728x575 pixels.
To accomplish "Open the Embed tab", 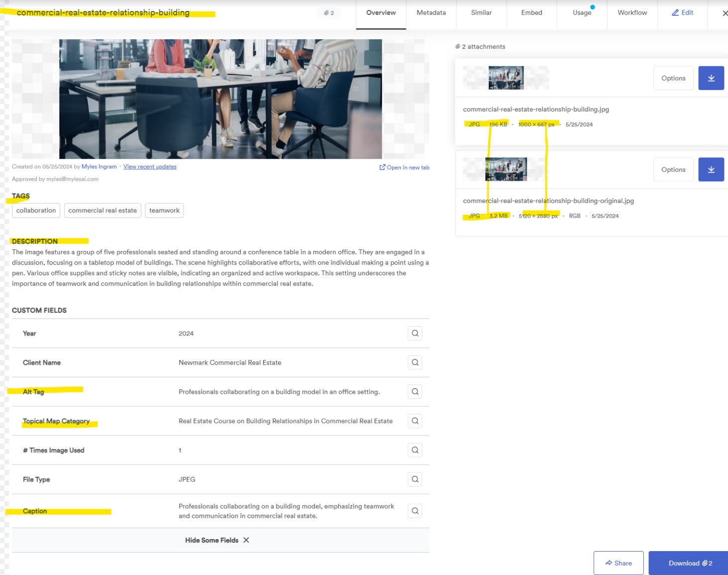I will coord(532,13).
